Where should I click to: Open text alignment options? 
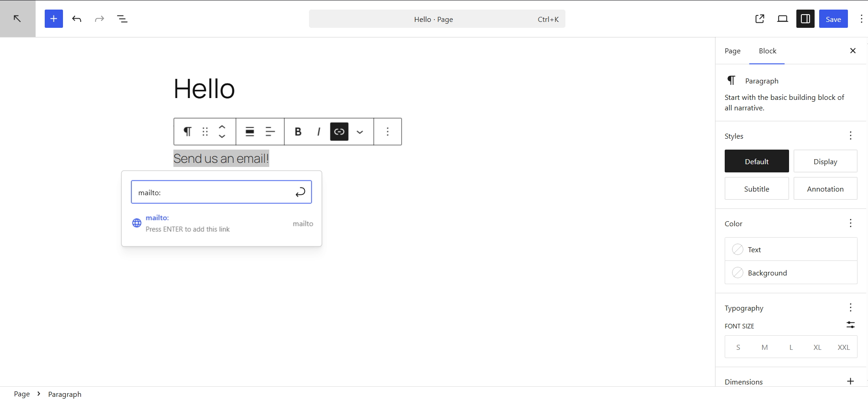(x=270, y=132)
